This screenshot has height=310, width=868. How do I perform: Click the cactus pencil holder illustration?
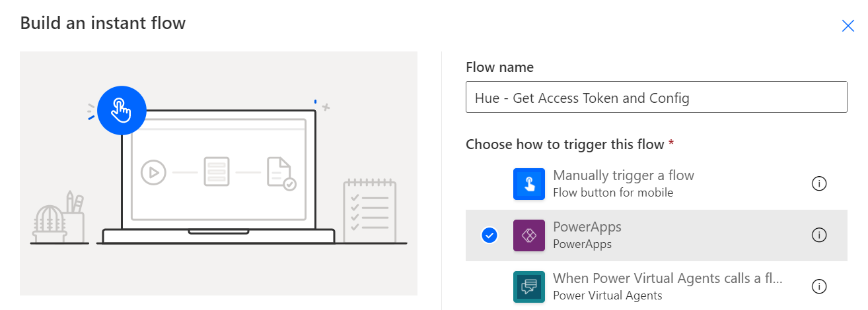click(x=59, y=218)
